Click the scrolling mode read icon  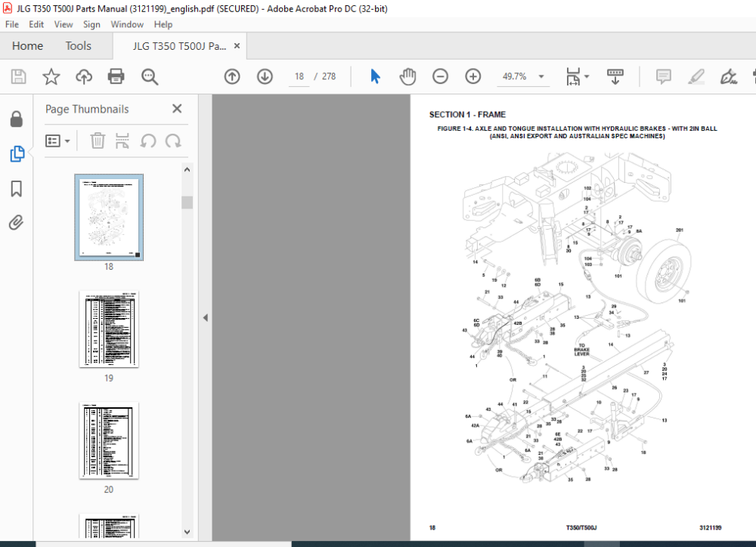[x=615, y=76]
